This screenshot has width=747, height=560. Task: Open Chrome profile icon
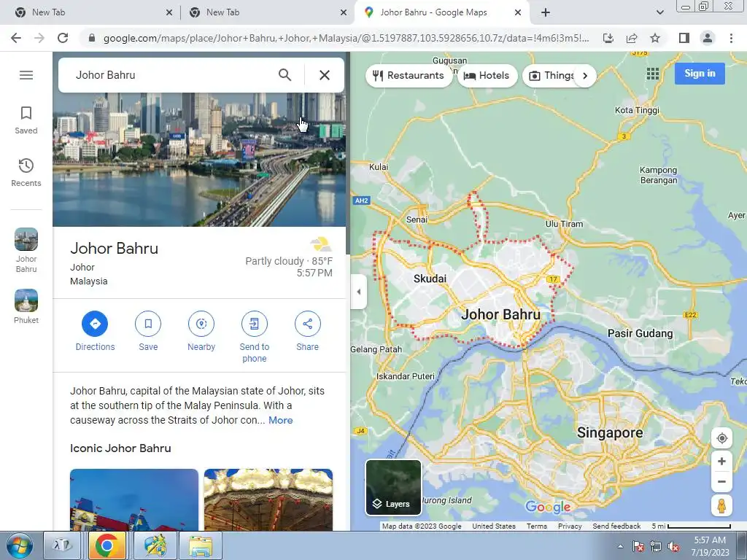[708, 38]
